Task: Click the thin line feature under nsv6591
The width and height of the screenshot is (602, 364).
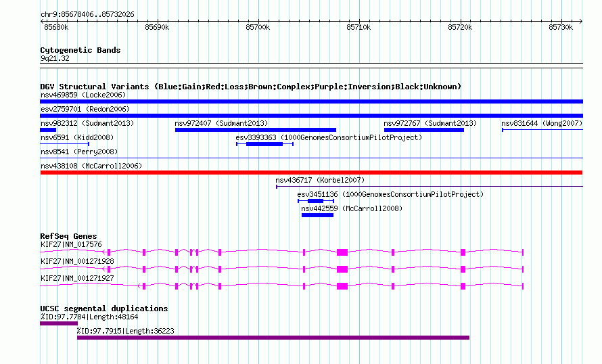Action: [64, 144]
